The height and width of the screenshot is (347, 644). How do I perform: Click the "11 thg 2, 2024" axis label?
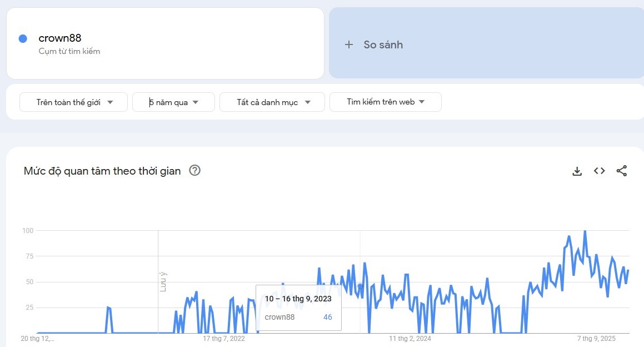[x=410, y=338]
